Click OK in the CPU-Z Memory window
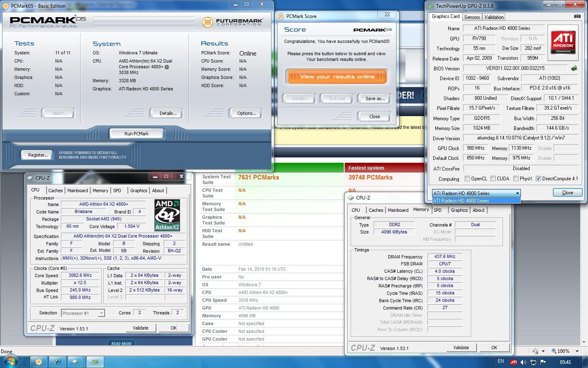 (x=494, y=348)
